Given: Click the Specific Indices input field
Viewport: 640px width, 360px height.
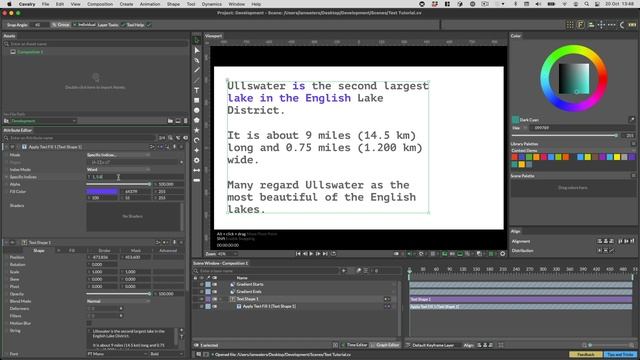Looking at the screenshot, I should 135,177.
